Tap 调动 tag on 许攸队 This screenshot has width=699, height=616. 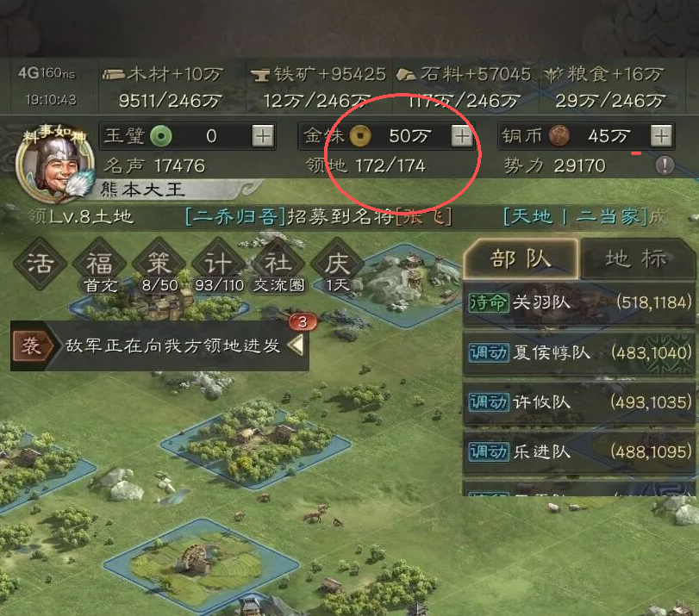pos(489,402)
